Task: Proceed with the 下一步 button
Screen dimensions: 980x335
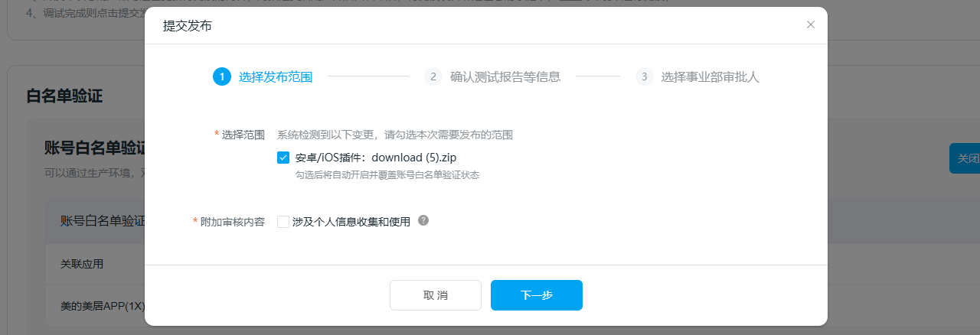Action: pyautogui.click(x=536, y=295)
